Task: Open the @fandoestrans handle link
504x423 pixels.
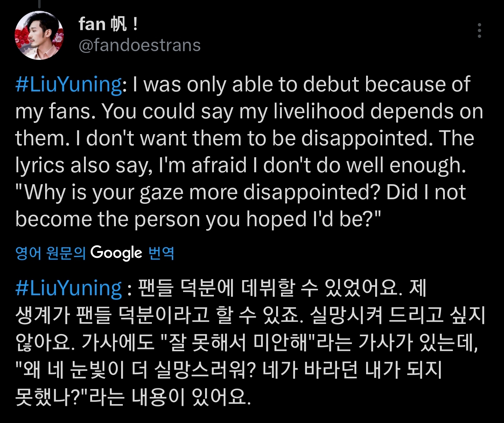Action: point(140,46)
